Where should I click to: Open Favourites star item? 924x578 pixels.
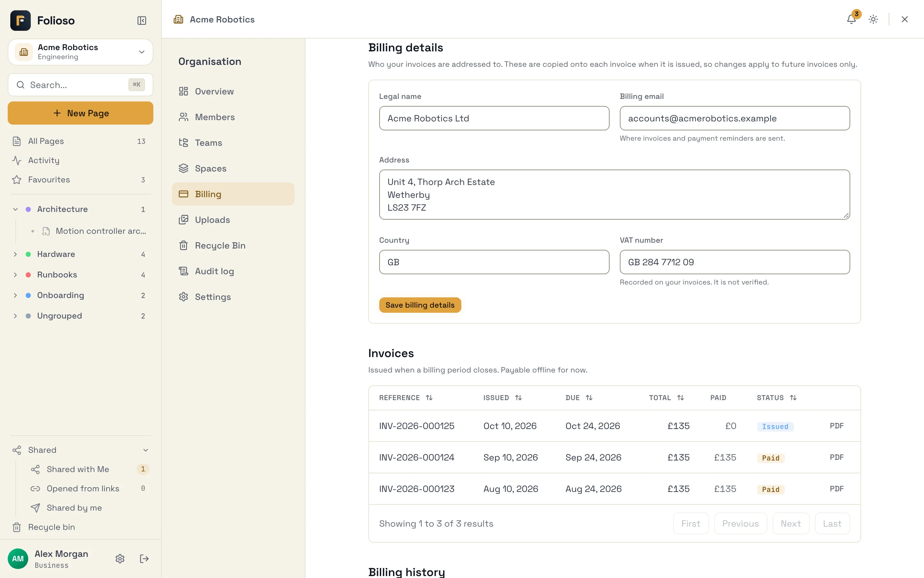pos(80,180)
